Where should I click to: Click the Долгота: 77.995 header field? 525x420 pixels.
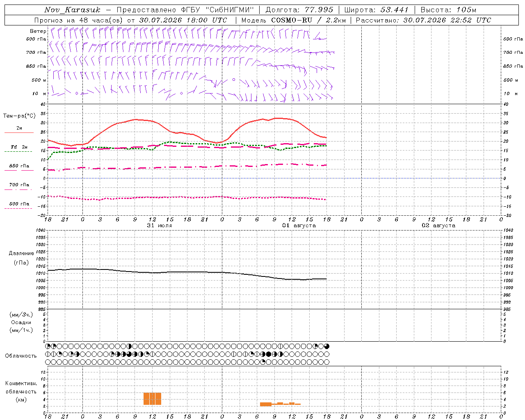pyautogui.click(x=299, y=10)
